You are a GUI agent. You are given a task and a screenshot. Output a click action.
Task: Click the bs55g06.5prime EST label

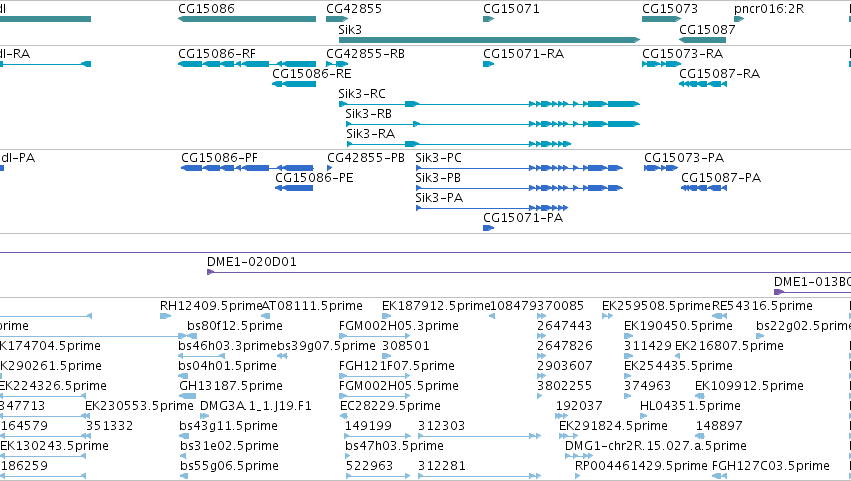pos(229,467)
